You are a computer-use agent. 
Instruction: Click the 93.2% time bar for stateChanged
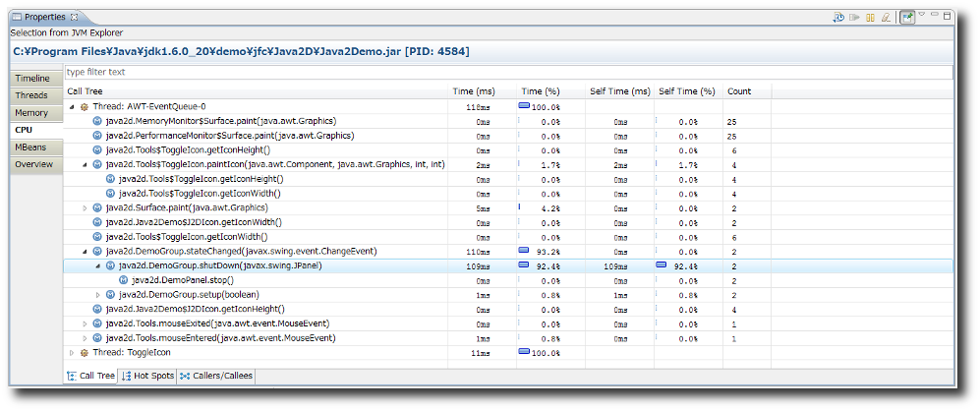524,250
